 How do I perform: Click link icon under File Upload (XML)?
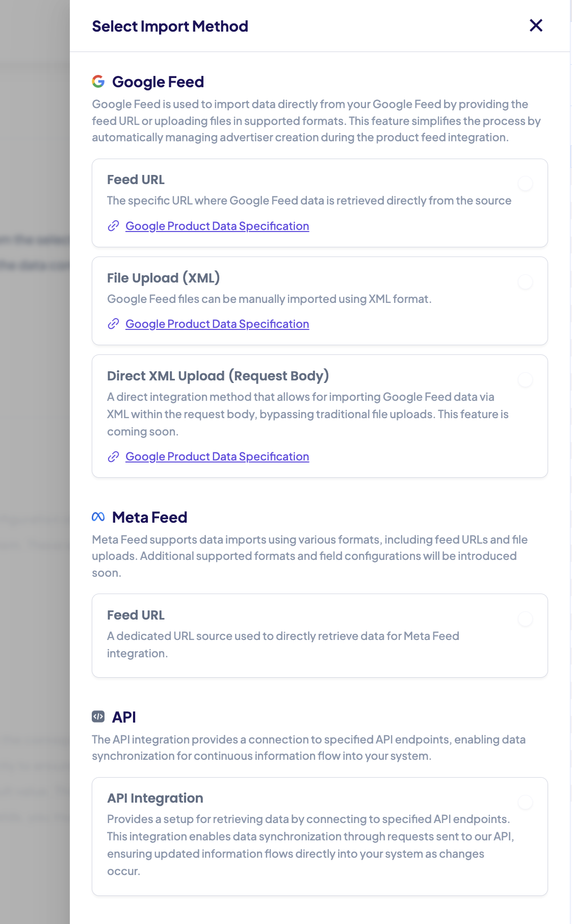[113, 324]
